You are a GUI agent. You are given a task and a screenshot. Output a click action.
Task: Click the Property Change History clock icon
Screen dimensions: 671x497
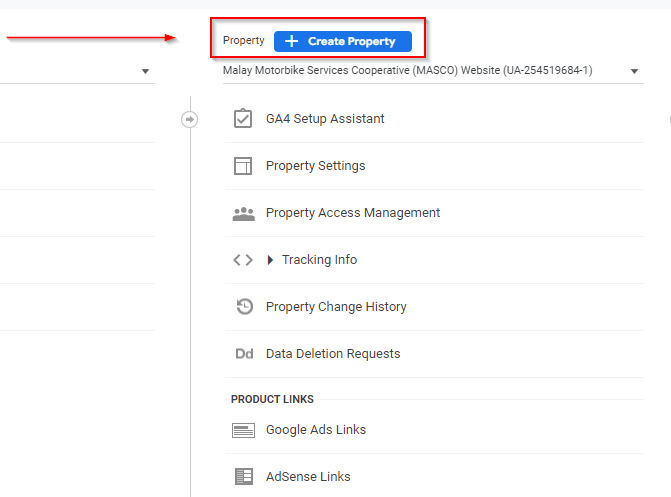point(243,307)
